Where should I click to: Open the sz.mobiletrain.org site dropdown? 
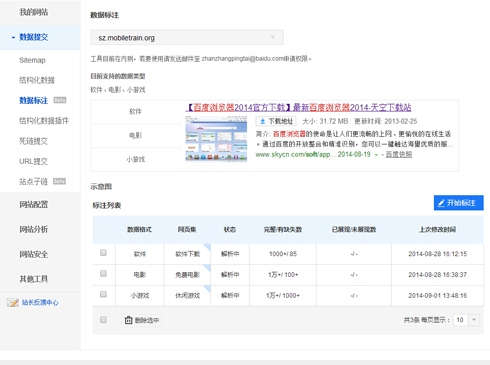point(187,37)
